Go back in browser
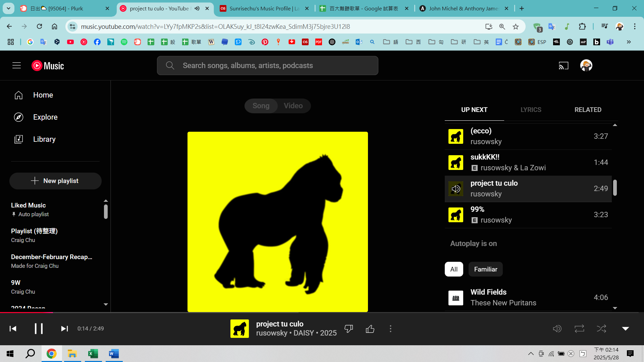This screenshot has width=644, height=362. click(9, 26)
